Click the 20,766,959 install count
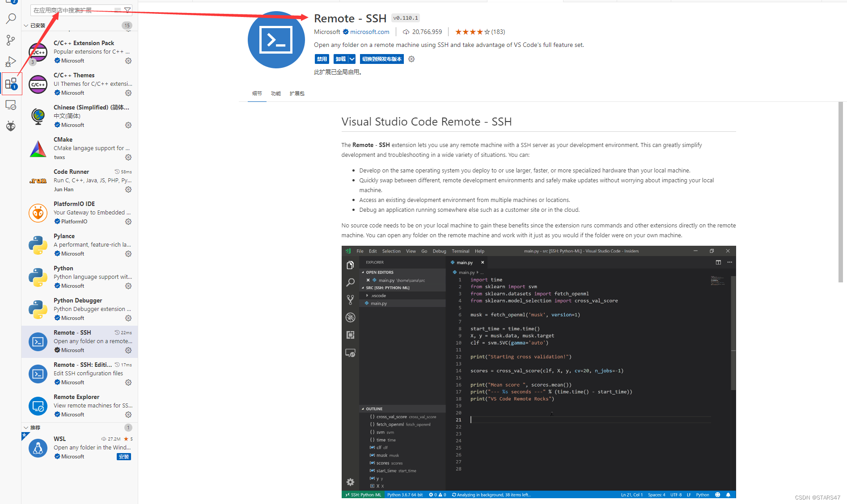Image resolution: width=847 pixels, height=504 pixels. 427,32
